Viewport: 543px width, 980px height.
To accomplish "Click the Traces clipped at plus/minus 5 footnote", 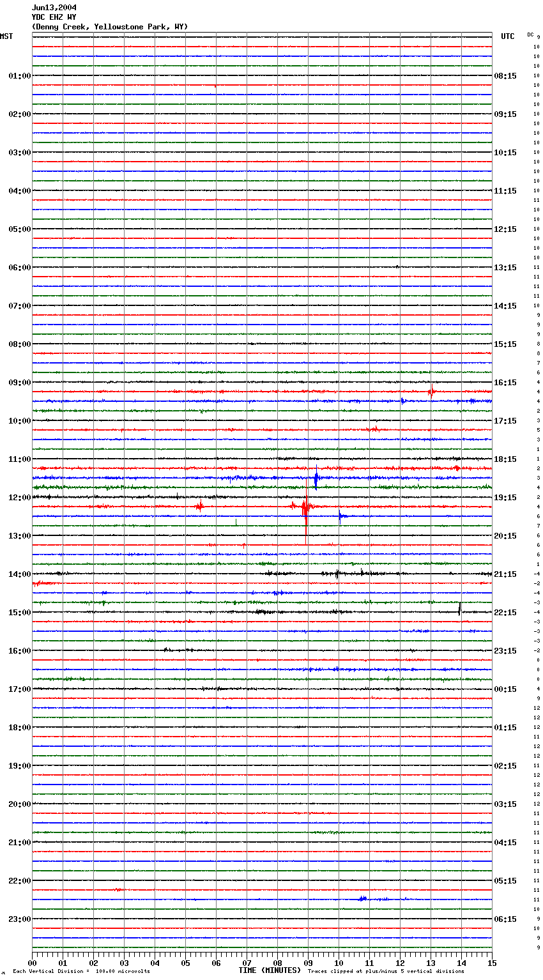I will (x=386, y=972).
